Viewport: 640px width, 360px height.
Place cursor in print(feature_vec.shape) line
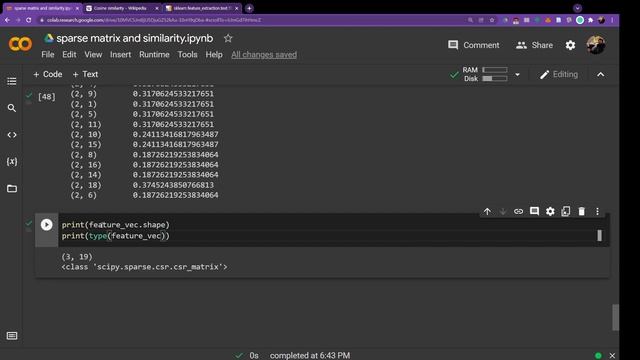(116, 225)
